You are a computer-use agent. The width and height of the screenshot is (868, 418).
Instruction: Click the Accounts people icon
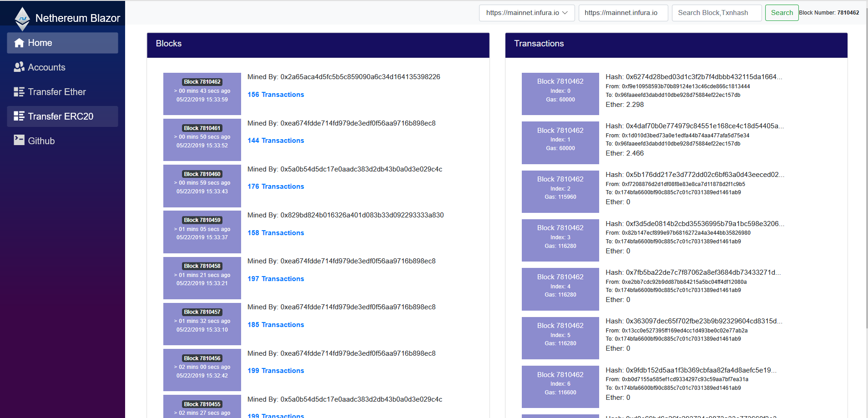tap(19, 67)
